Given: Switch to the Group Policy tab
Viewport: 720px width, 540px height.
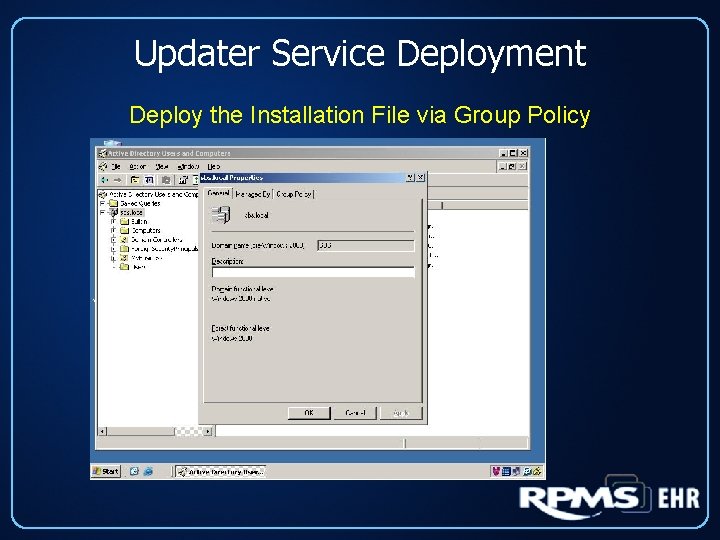Looking at the screenshot, I should coord(294,194).
